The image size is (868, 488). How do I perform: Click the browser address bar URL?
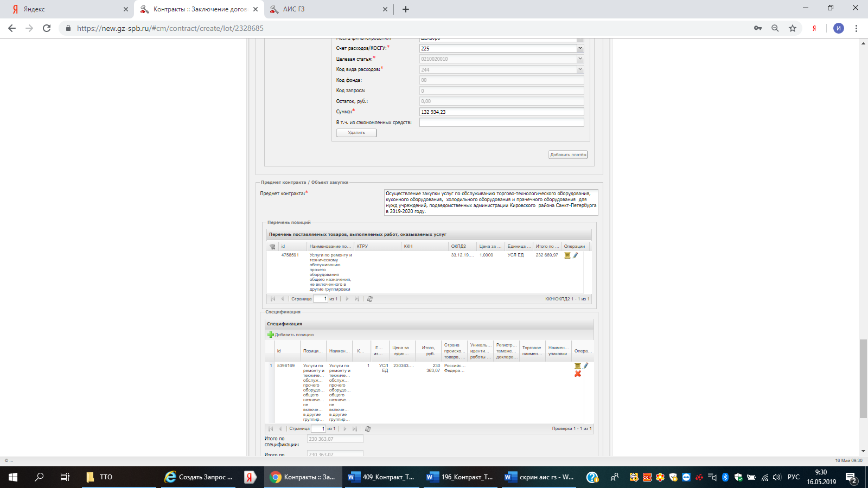170,28
